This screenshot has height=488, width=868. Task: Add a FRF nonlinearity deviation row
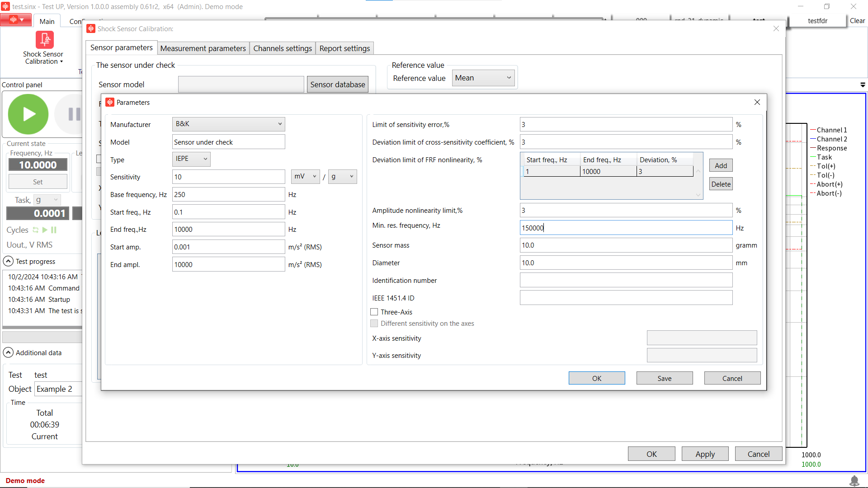click(721, 165)
